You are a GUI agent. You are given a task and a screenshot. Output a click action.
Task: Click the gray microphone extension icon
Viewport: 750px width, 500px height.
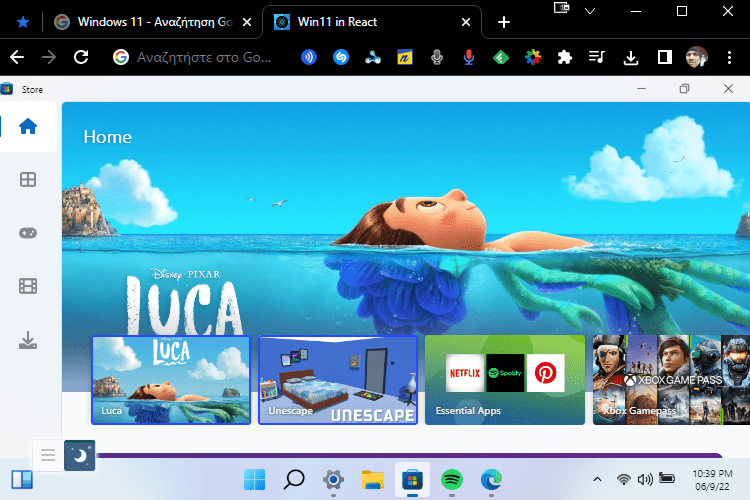point(437,57)
